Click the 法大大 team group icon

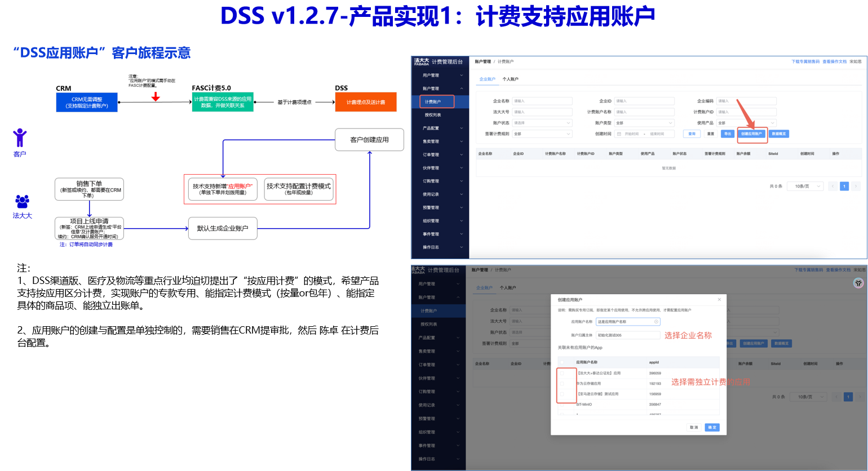(23, 201)
